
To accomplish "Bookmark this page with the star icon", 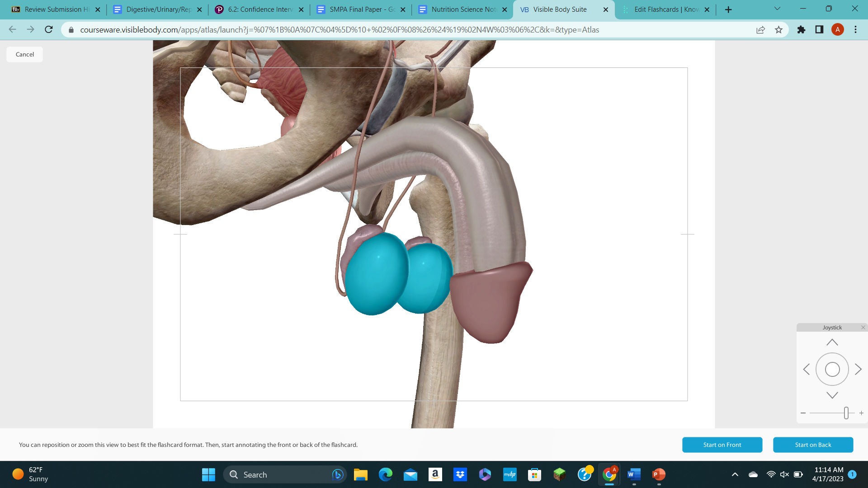I will coord(778,29).
